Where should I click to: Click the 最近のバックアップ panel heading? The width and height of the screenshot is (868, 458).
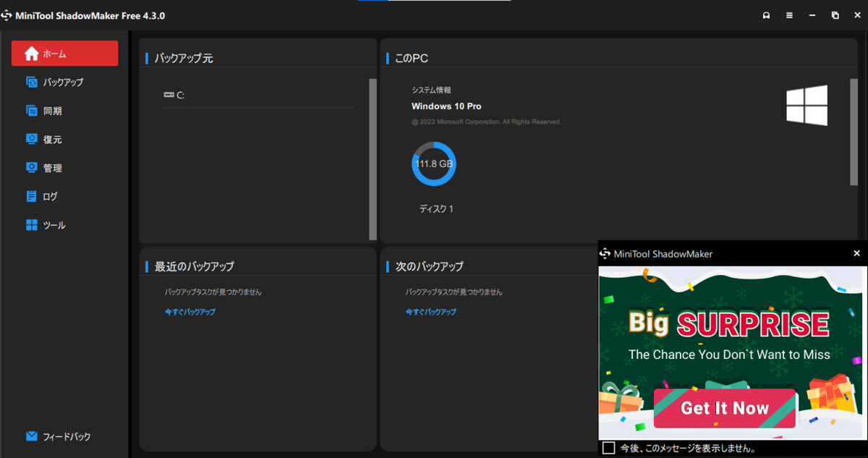pyautogui.click(x=194, y=266)
